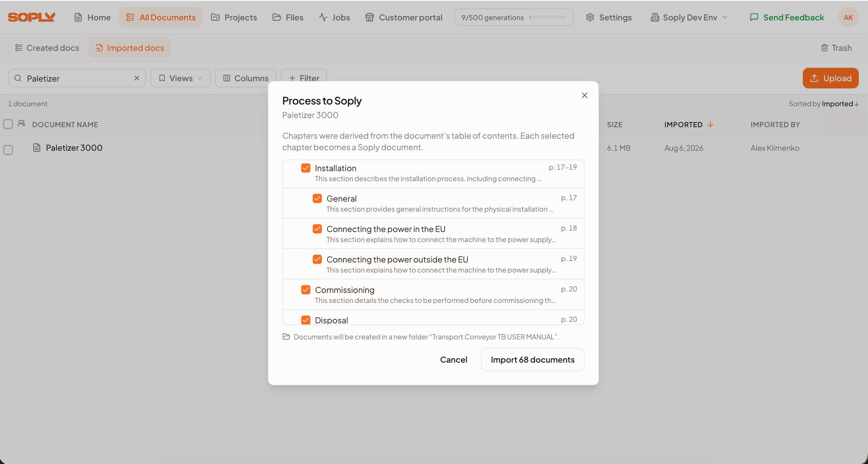Click the Installation chapter title
The image size is (868, 464).
click(335, 168)
